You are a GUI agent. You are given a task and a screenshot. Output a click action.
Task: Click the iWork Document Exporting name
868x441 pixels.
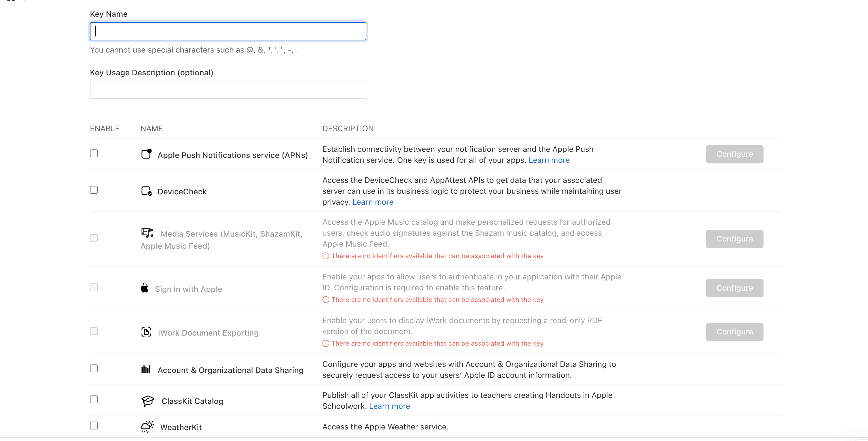click(208, 333)
